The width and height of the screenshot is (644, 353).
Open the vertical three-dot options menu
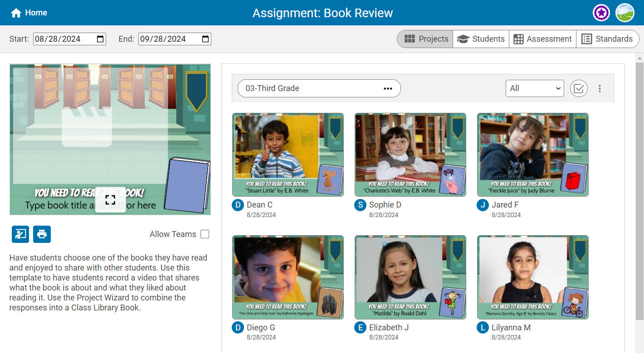[x=600, y=88]
